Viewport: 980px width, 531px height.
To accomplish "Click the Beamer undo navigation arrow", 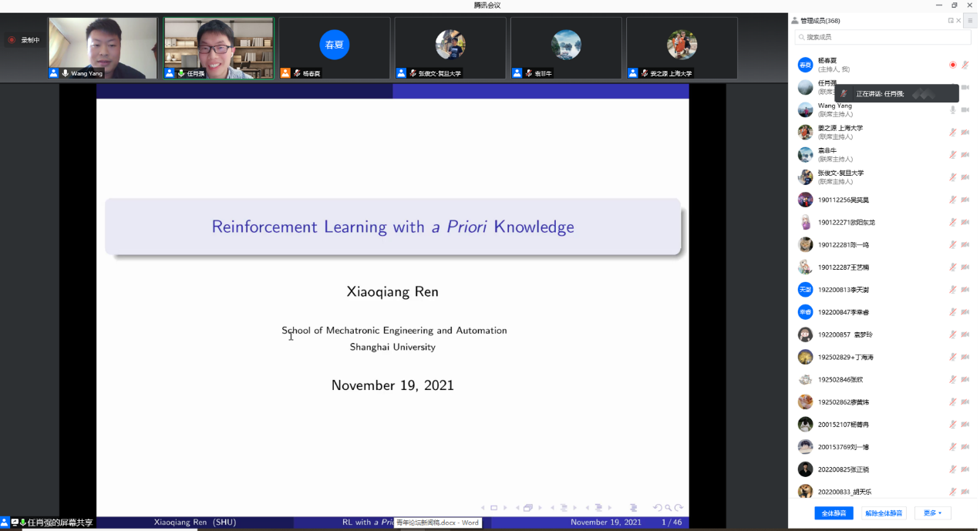I will (657, 508).
